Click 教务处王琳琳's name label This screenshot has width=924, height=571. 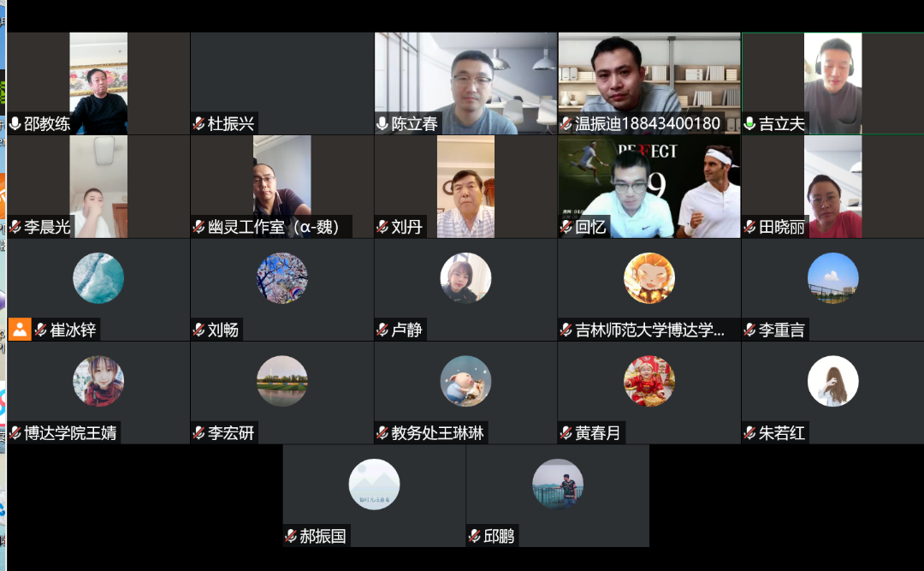coord(437,433)
